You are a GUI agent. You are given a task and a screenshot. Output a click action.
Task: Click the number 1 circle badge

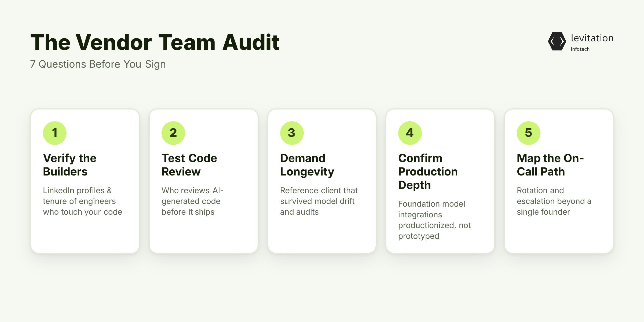(x=55, y=133)
